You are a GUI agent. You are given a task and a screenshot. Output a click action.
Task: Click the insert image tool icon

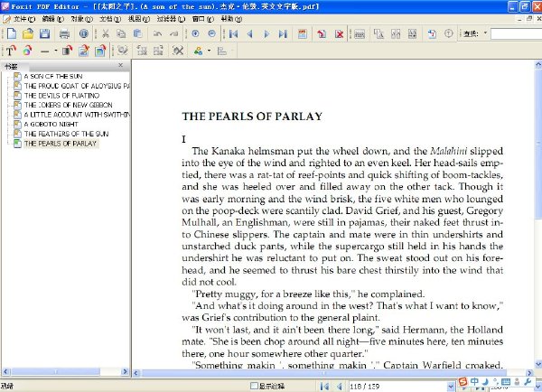[x=84, y=51]
